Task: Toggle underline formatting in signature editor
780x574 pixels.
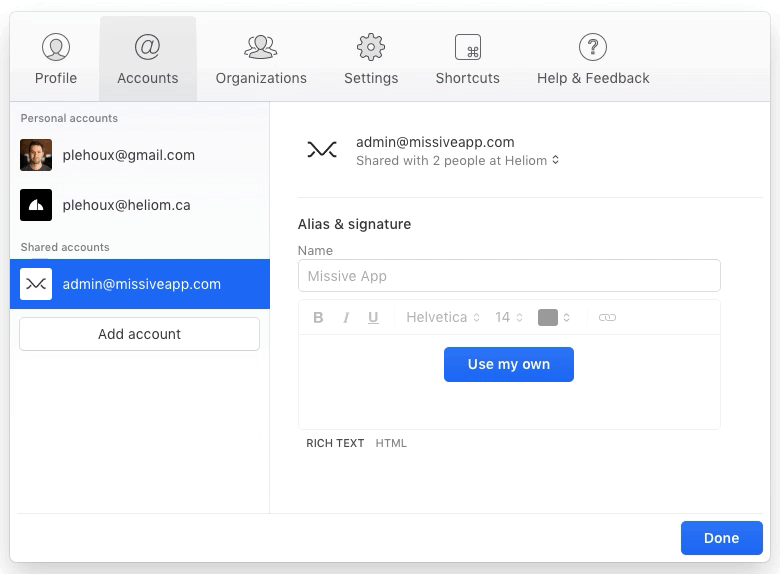Action: point(373,317)
